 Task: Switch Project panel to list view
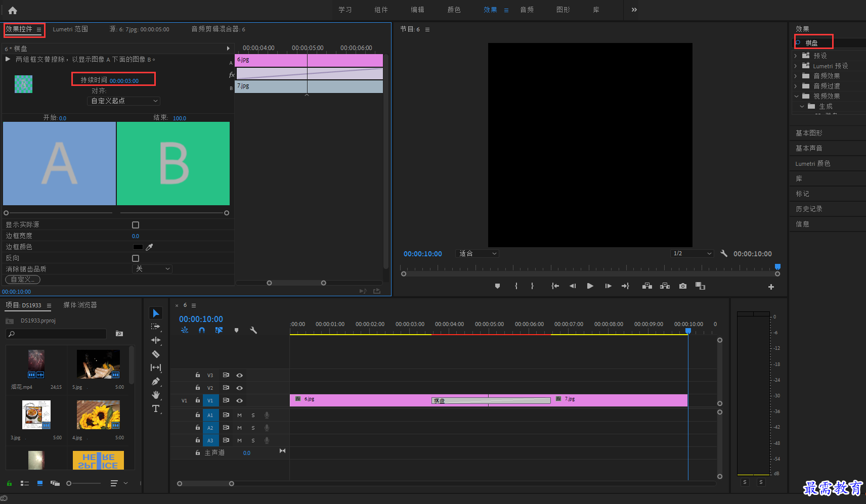(25, 483)
